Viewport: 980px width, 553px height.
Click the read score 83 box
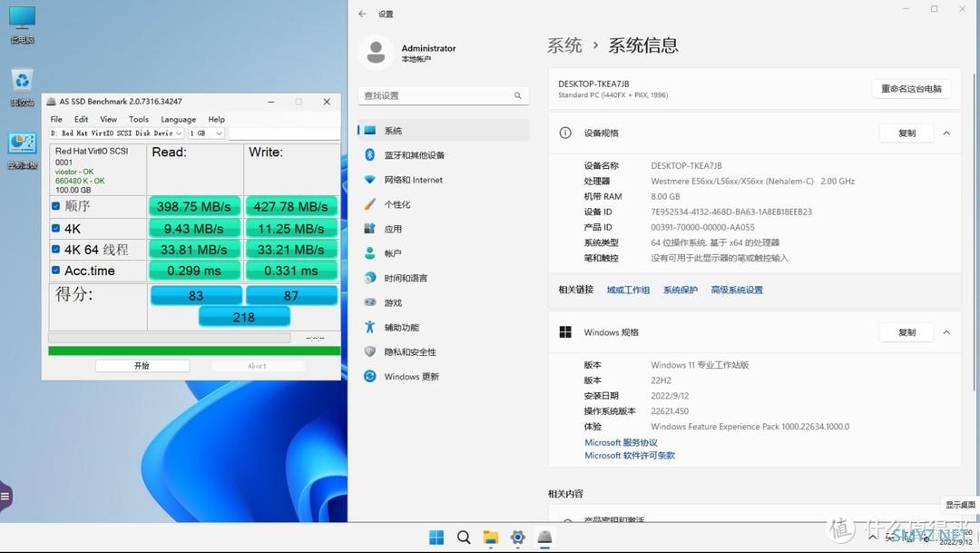(x=196, y=295)
